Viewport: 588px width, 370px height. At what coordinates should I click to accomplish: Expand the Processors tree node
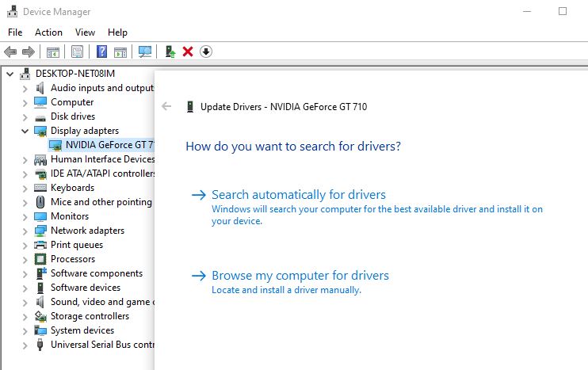25,259
